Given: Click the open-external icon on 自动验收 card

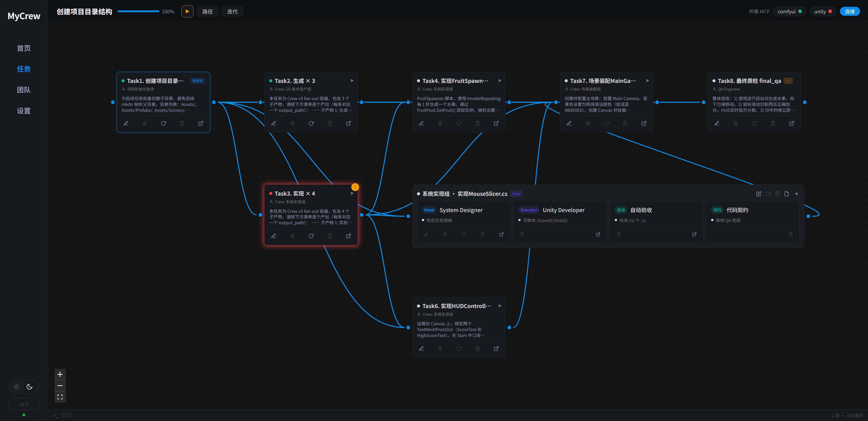Looking at the screenshot, I should click(x=694, y=234).
